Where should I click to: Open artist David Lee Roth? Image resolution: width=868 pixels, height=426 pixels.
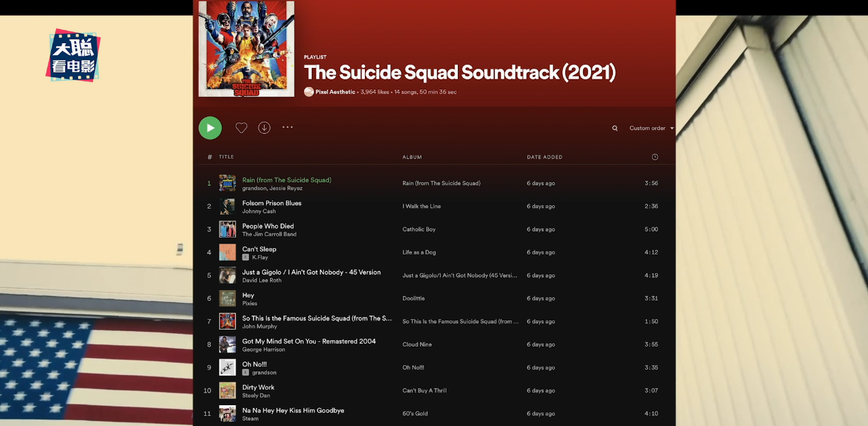[262, 280]
